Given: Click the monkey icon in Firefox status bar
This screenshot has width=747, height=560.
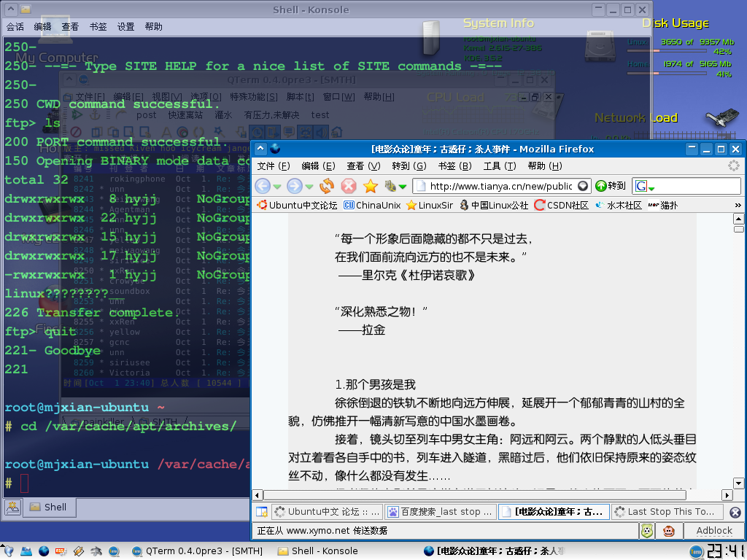Looking at the screenshot, I should point(669,531).
